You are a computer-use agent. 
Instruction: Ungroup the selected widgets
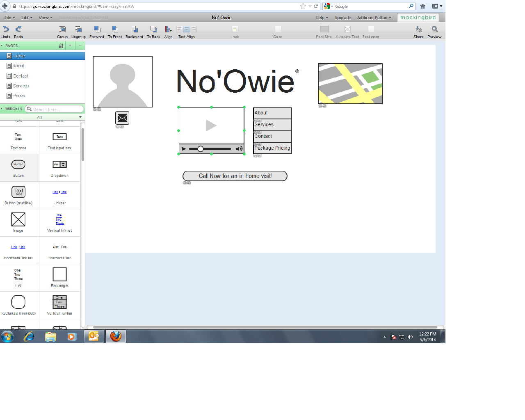[78, 32]
